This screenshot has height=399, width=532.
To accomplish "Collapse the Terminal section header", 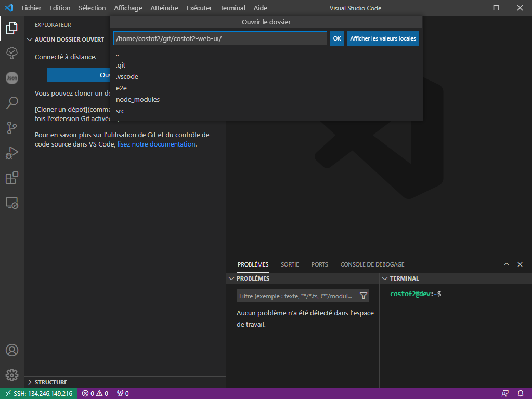I will 385,278.
